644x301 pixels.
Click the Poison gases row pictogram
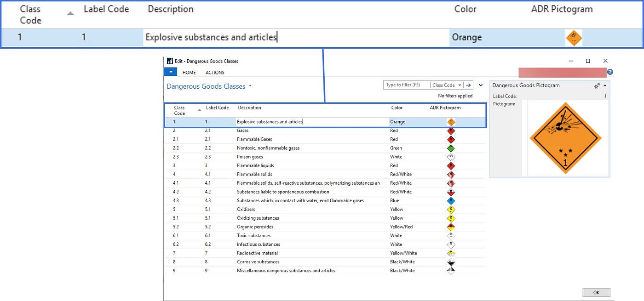451,157
